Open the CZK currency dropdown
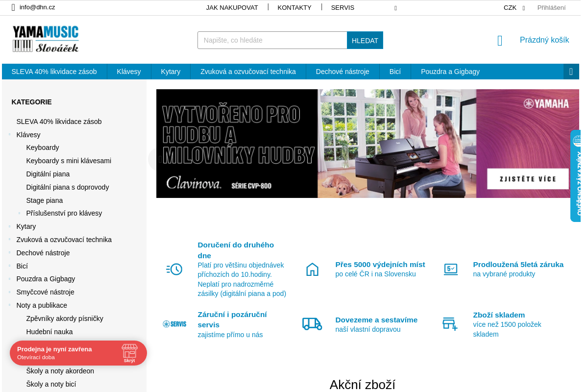This screenshot has height=392, width=588. coord(514,7)
